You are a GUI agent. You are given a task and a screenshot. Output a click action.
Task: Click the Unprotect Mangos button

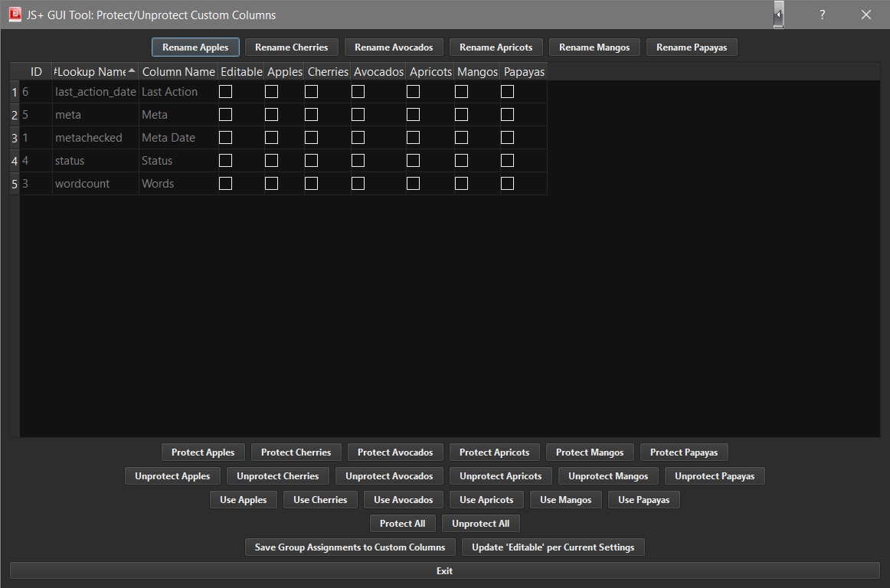click(608, 476)
